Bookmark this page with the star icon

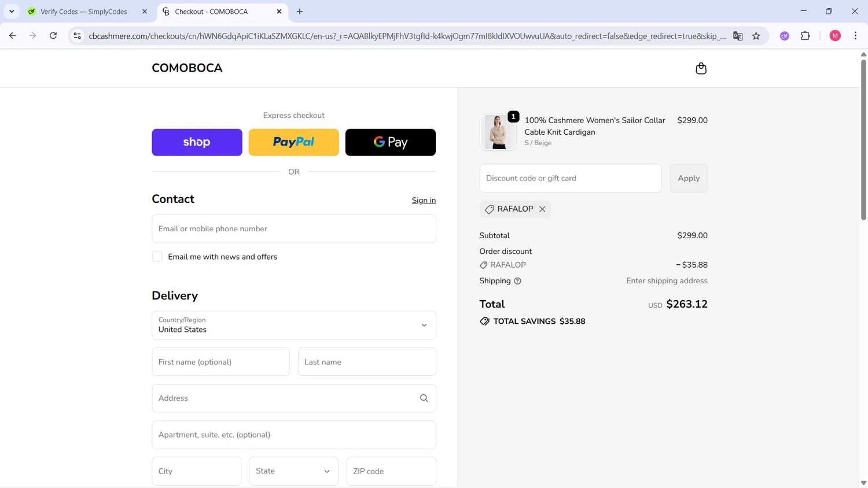[756, 36]
